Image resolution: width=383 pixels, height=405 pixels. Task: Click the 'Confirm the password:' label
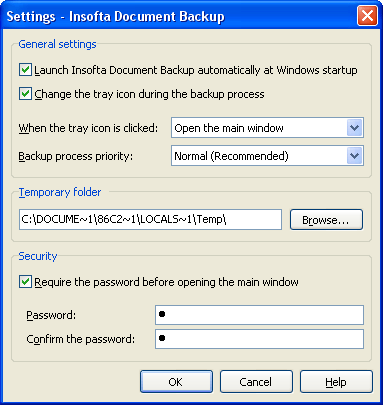81,339
